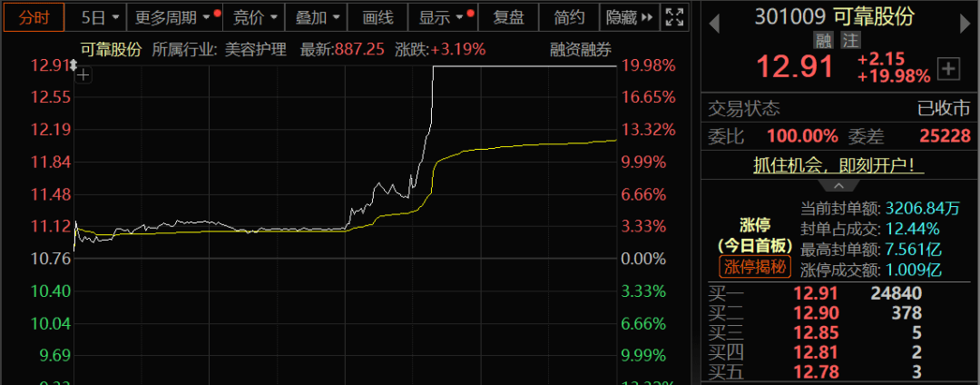Open the 更多周期 dropdown

(x=174, y=17)
